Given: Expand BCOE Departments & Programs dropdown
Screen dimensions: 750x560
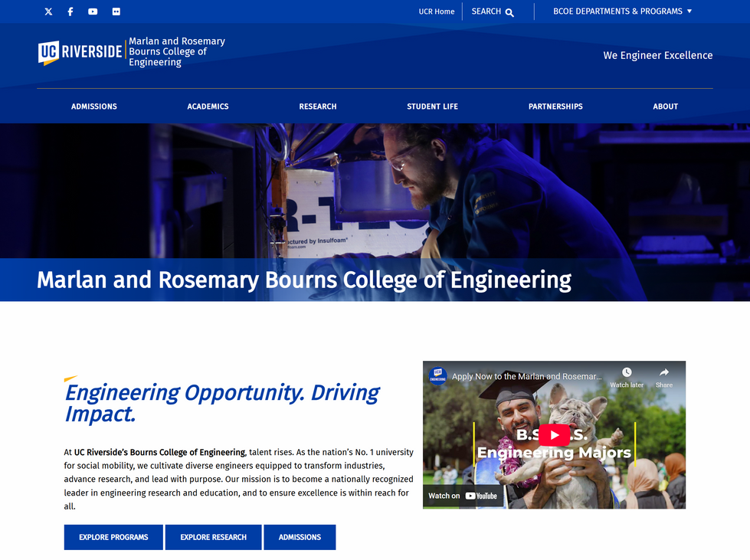Looking at the screenshot, I should [622, 11].
